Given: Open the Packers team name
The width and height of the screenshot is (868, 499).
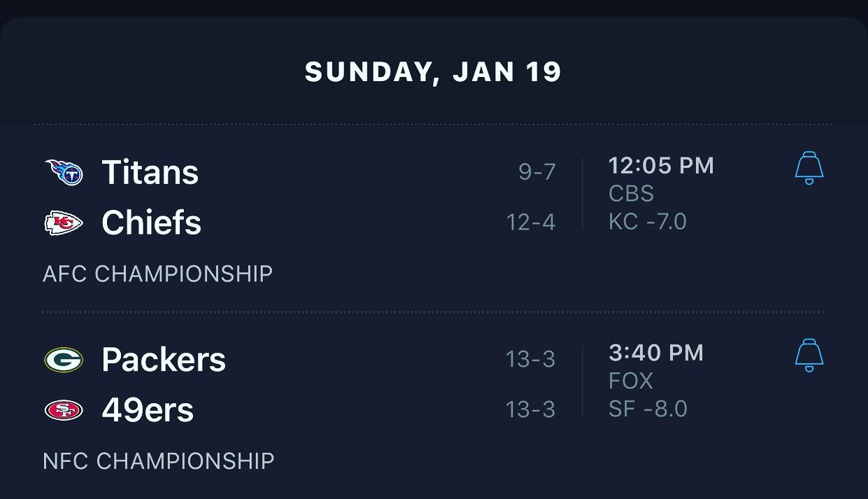Looking at the screenshot, I should click(164, 360).
